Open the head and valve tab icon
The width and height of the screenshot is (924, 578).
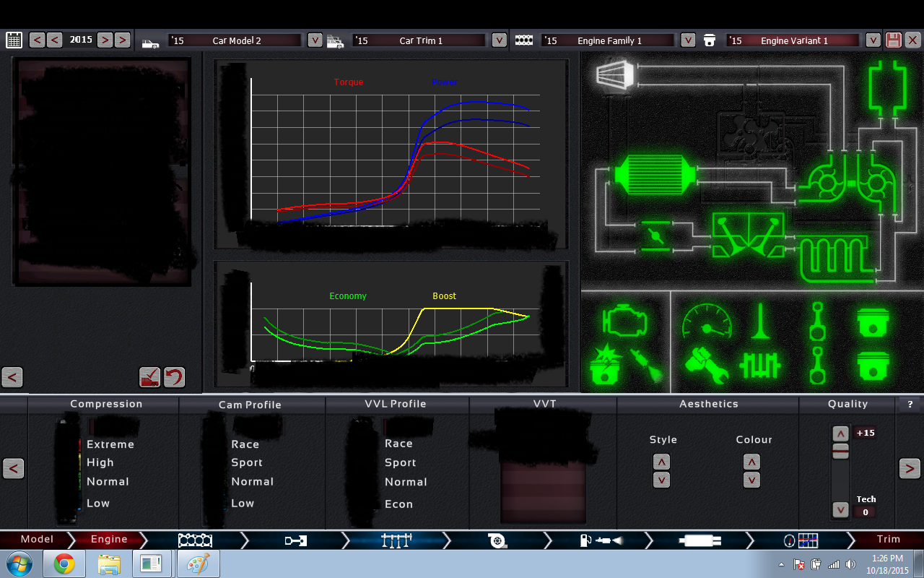click(x=295, y=540)
